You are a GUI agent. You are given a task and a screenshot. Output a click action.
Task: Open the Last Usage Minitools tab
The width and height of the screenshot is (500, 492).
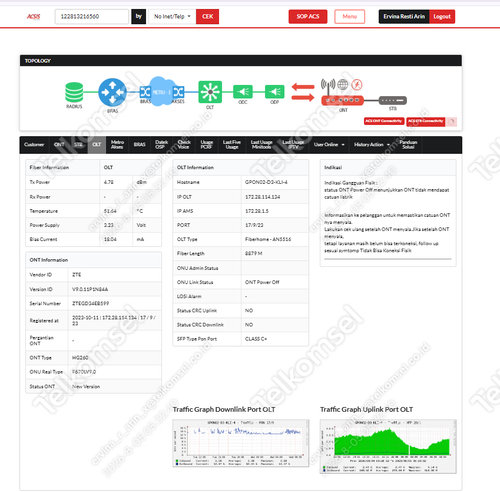coord(261,145)
